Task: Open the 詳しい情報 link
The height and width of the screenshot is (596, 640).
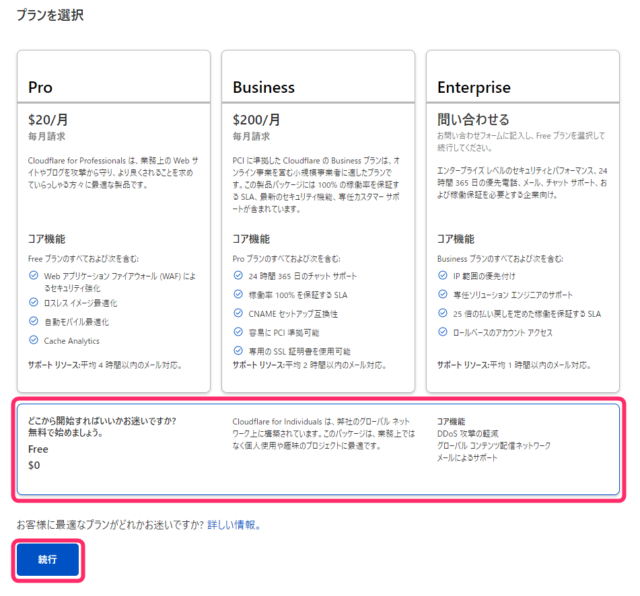Action: pos(233,525)
